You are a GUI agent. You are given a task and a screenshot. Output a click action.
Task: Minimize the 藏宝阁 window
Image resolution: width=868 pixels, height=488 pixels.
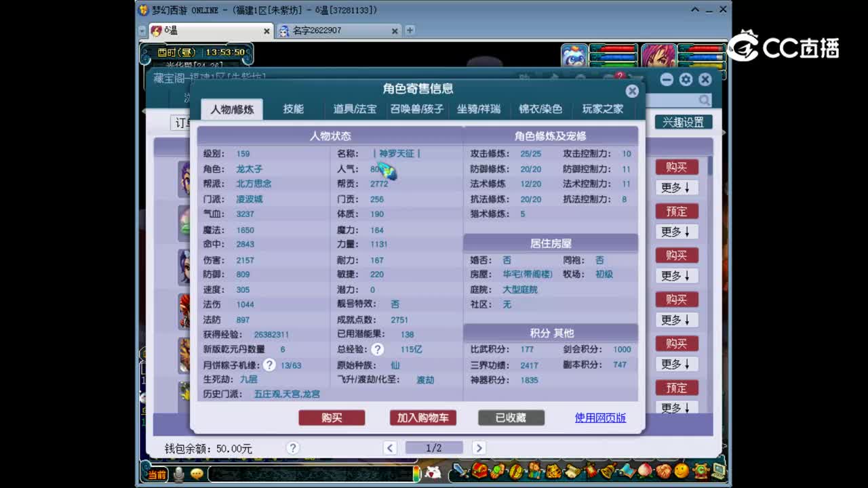pos(667,79)
